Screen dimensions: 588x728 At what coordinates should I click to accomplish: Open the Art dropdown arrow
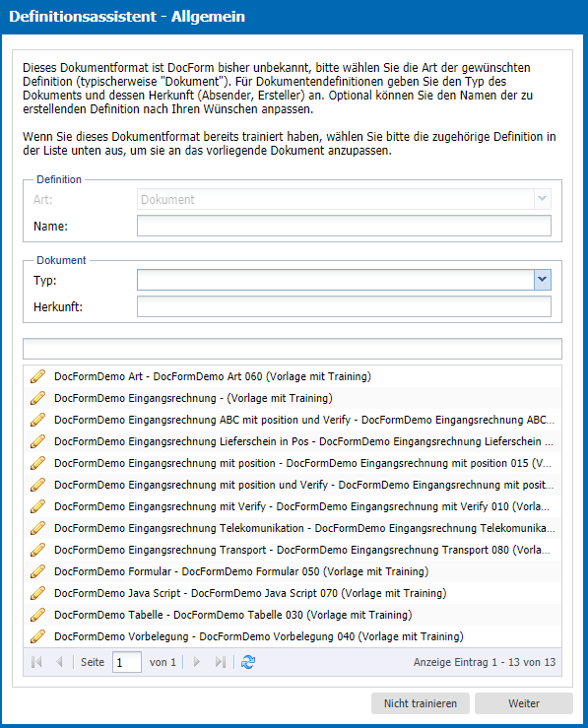pos(542,199)
